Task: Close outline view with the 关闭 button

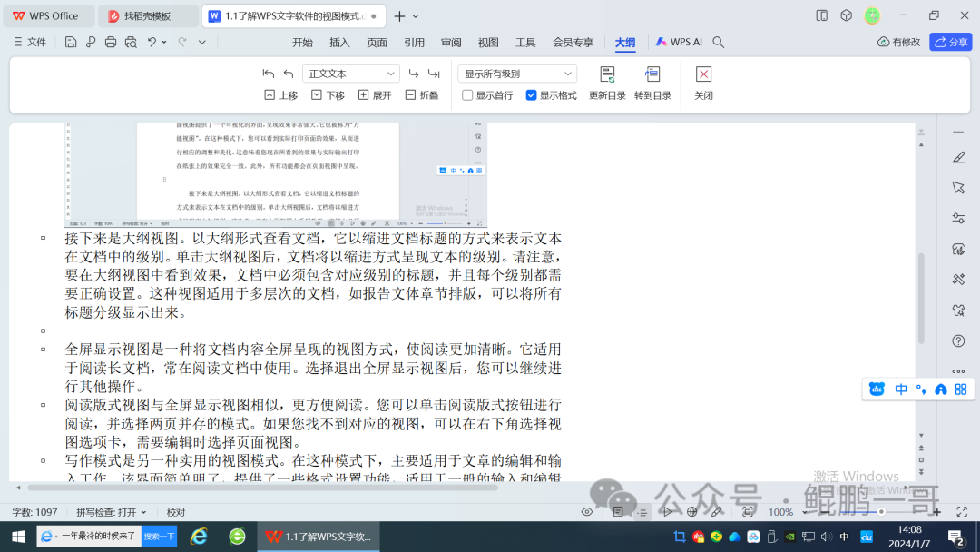Action: click(x=704, y=83)
